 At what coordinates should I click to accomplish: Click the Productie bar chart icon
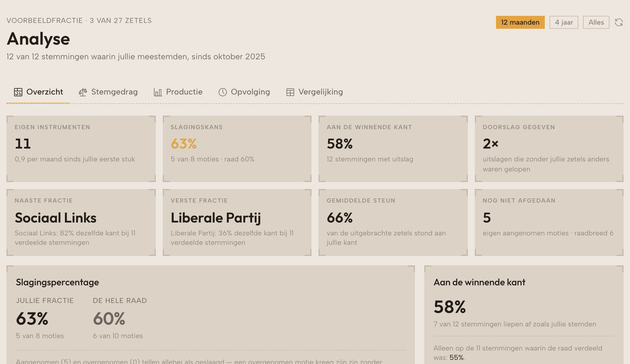(x=158, y=92)
